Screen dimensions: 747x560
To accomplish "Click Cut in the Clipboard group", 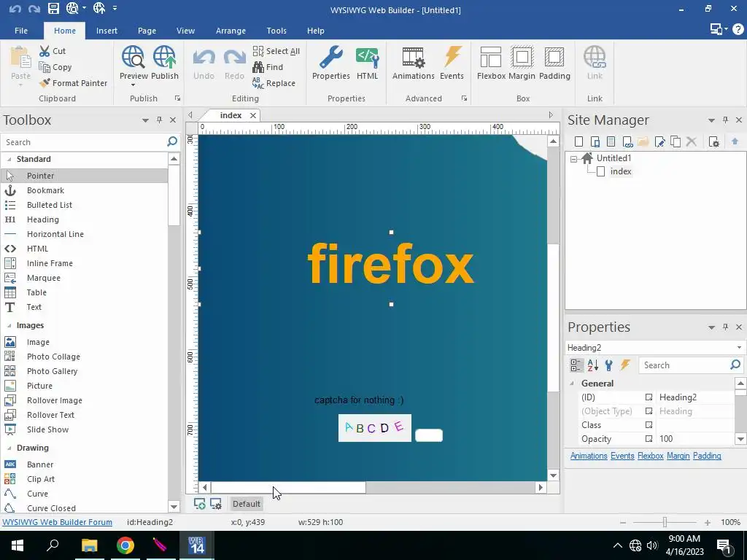I will (x=53, y=51).
